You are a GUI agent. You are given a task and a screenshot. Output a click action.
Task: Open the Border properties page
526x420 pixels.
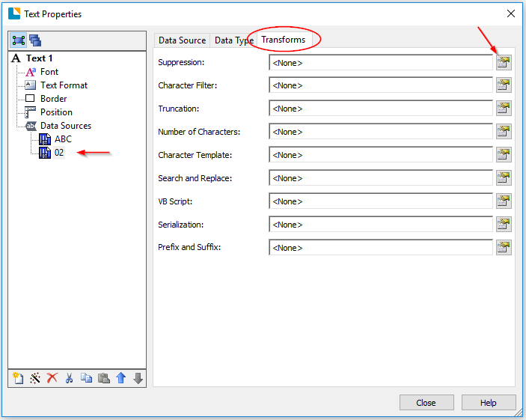pyautogui.click(x=53, y=99)
